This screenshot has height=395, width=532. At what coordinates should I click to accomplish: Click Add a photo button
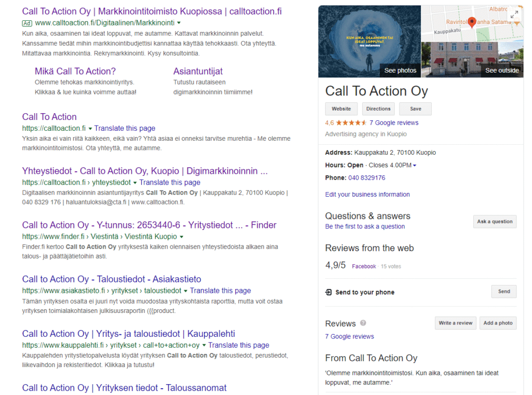click(498, 323)
